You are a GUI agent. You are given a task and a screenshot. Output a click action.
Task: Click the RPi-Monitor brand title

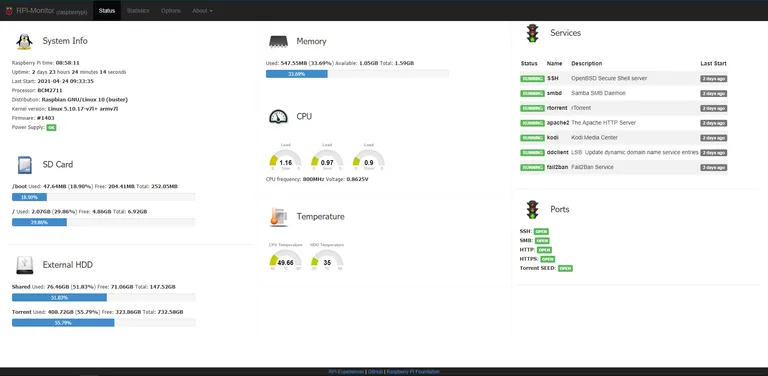pos(51,11)
